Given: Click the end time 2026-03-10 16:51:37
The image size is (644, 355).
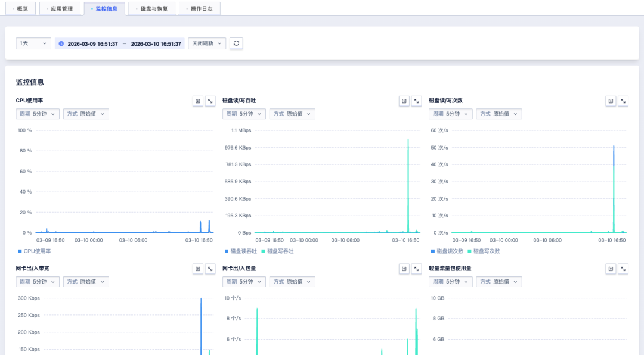Looking at the screenshot, I should [x=156, y=44].
